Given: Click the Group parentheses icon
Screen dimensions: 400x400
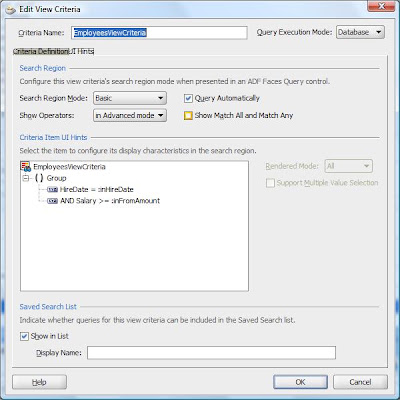Looking at the screenshot, I should [x=39, y=178].
